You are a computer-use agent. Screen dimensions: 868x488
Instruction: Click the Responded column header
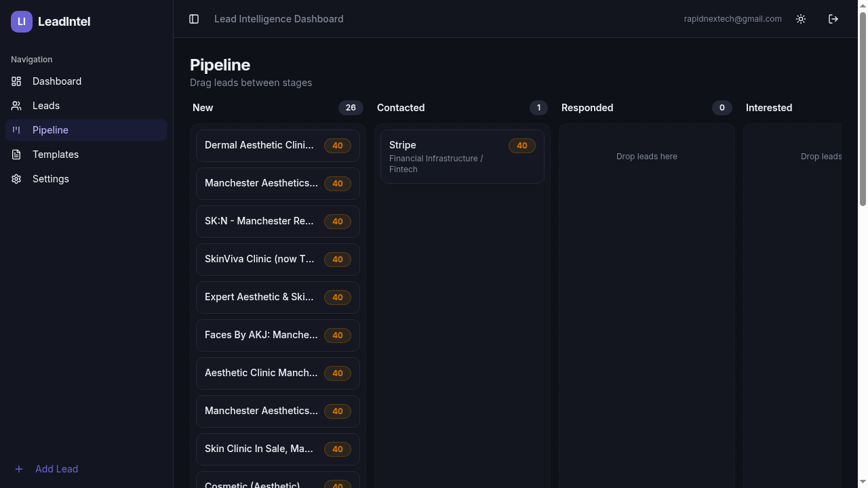coord(587,108)
